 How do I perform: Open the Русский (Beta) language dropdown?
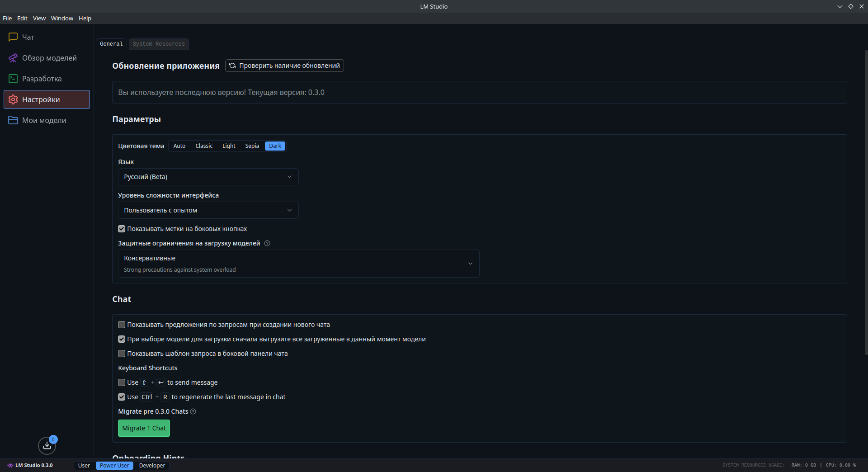click(208, 177)
